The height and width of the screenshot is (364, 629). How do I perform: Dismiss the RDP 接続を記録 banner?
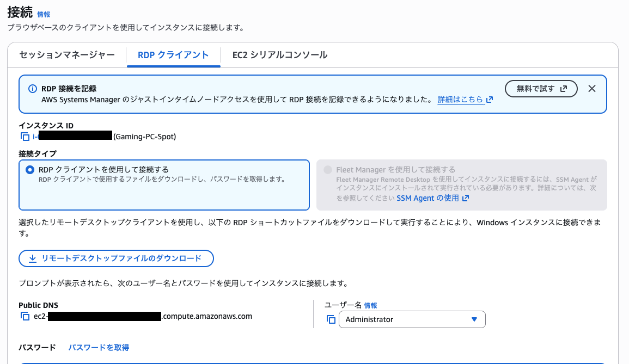click(591, 88)
